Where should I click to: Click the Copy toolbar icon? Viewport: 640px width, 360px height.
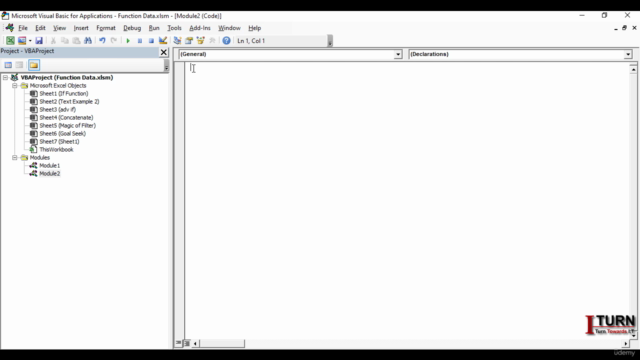click(64, 40)
